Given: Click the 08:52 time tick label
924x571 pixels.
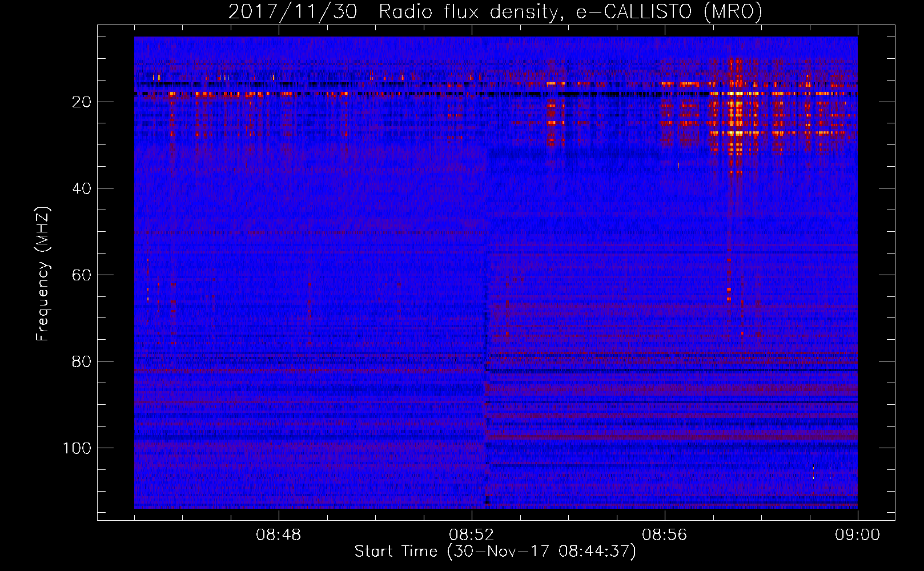Looking at the screenshot, I should [472, 535].
